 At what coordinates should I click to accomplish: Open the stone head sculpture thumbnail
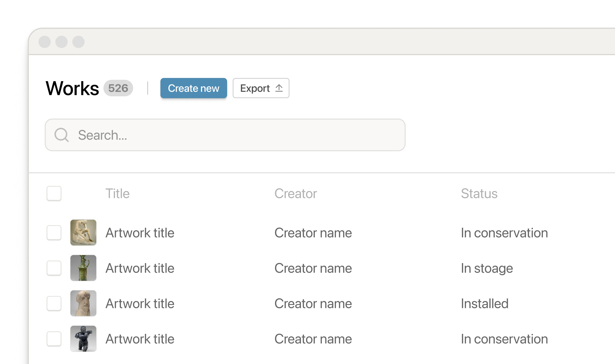tap(83, 303)
